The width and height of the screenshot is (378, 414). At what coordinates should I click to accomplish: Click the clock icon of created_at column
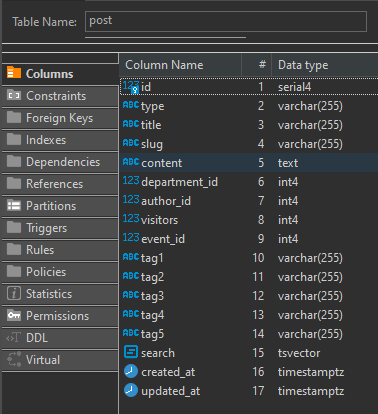tap(131, 371)
